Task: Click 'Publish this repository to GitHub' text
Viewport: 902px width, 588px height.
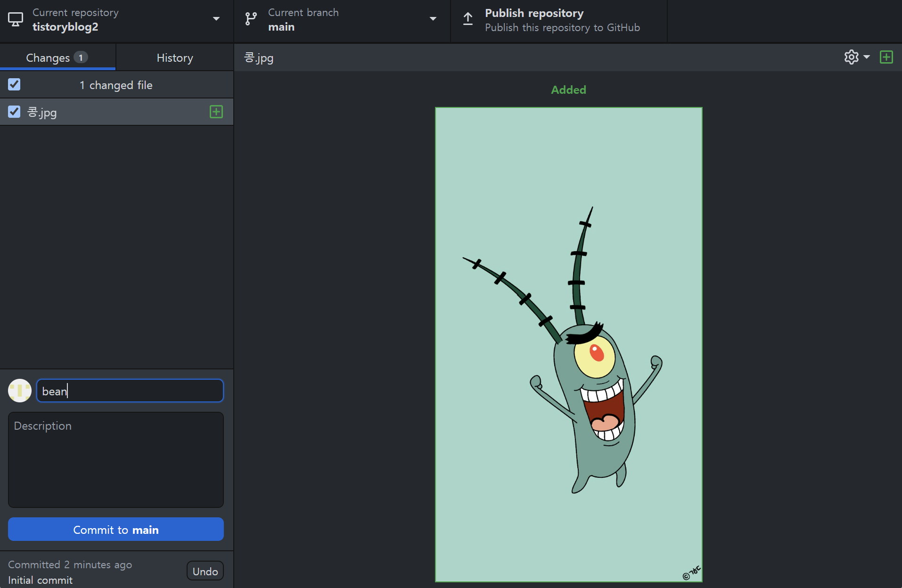Action: 563,27
